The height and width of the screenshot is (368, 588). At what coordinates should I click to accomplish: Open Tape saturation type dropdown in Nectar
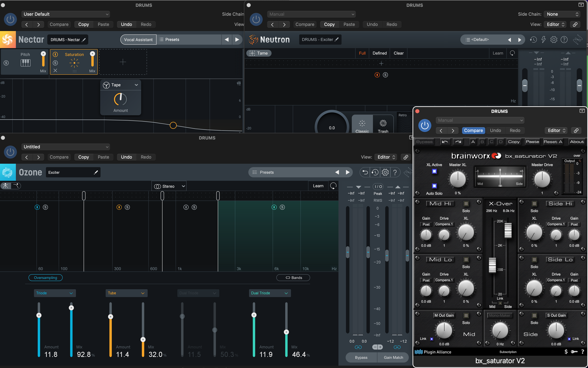(x=121, y=85)
